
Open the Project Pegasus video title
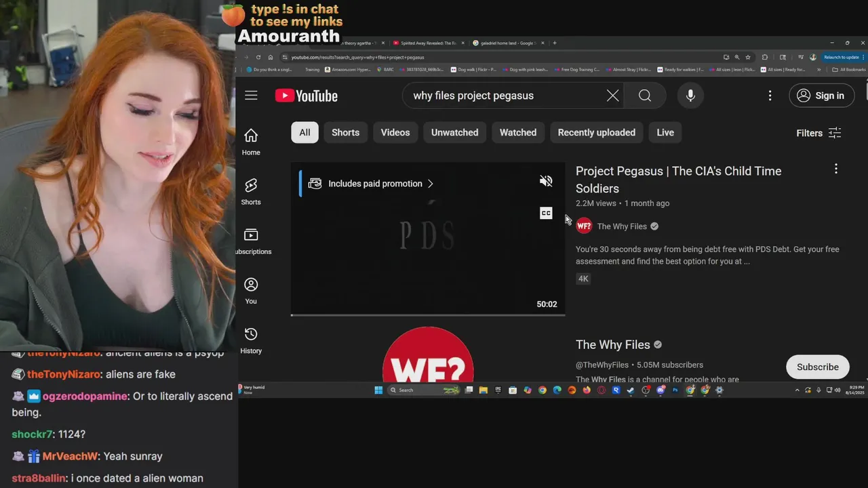click(x=678, y=180)
